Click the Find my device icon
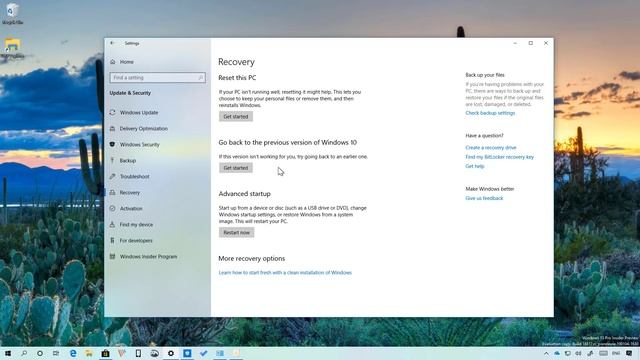This screenshot has width=640, height=360. tap(112, 224)
